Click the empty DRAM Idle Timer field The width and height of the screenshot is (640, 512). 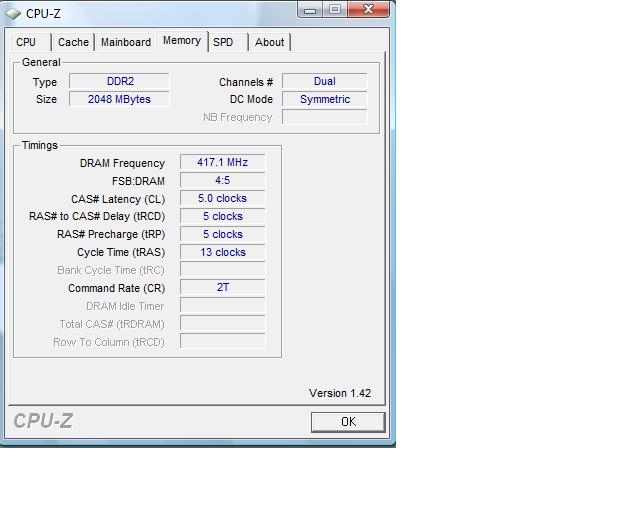pyautogui.click(x=222, y=305)
